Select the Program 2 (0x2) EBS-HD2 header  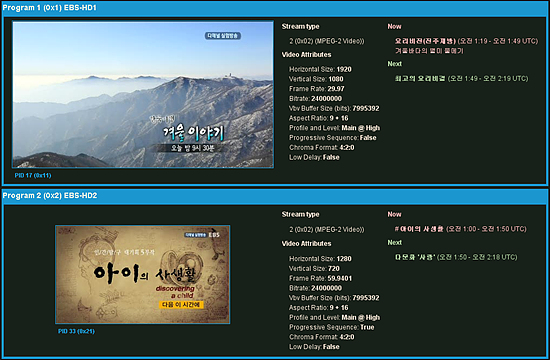50,195
